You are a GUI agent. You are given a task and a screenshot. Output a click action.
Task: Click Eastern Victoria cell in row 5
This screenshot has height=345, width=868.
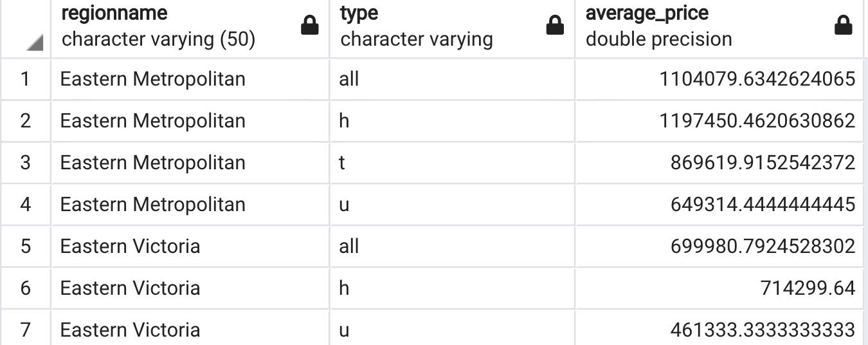[x=130, y=247]
